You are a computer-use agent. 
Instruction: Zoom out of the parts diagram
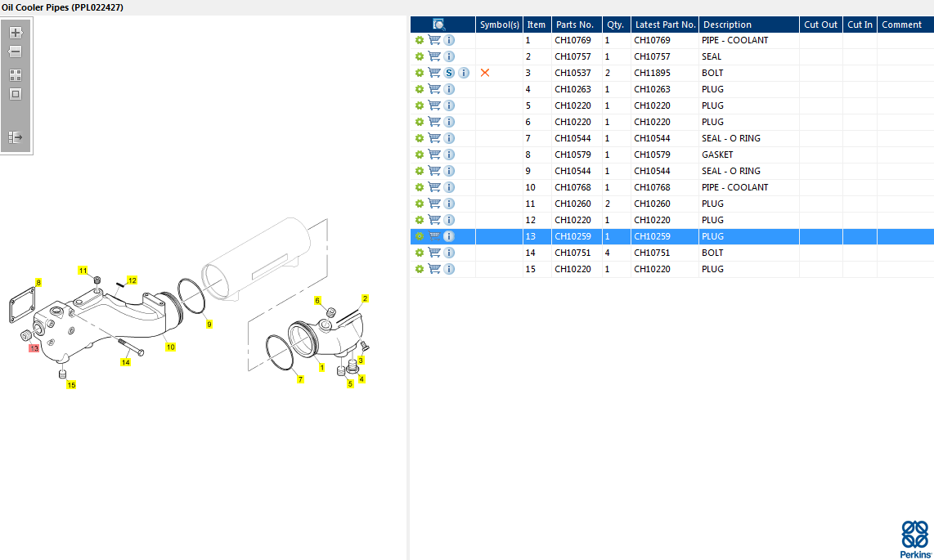16,52
